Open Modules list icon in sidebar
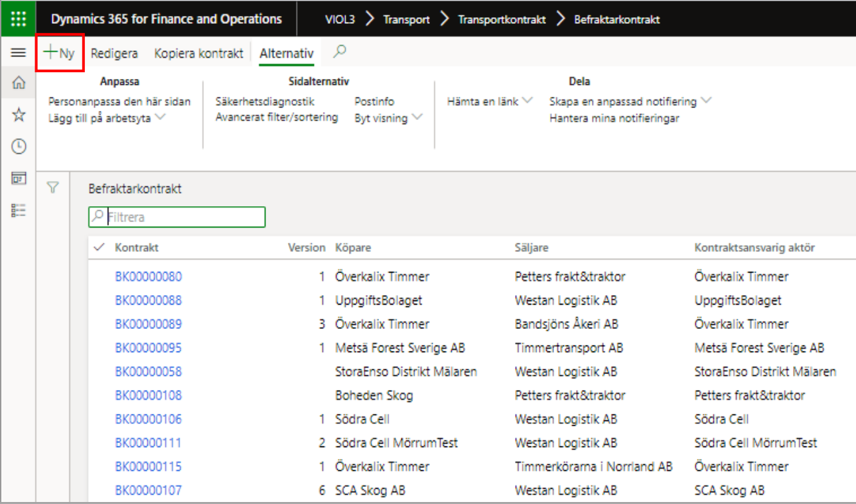 [19, 210]
